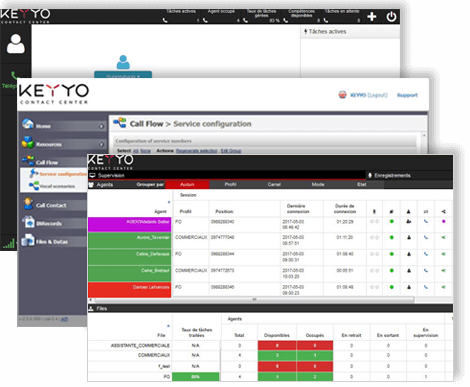Screen dimensions: 470x387
Task: Click the Home icon in the admin sidebar
Action: coord(28,124)
